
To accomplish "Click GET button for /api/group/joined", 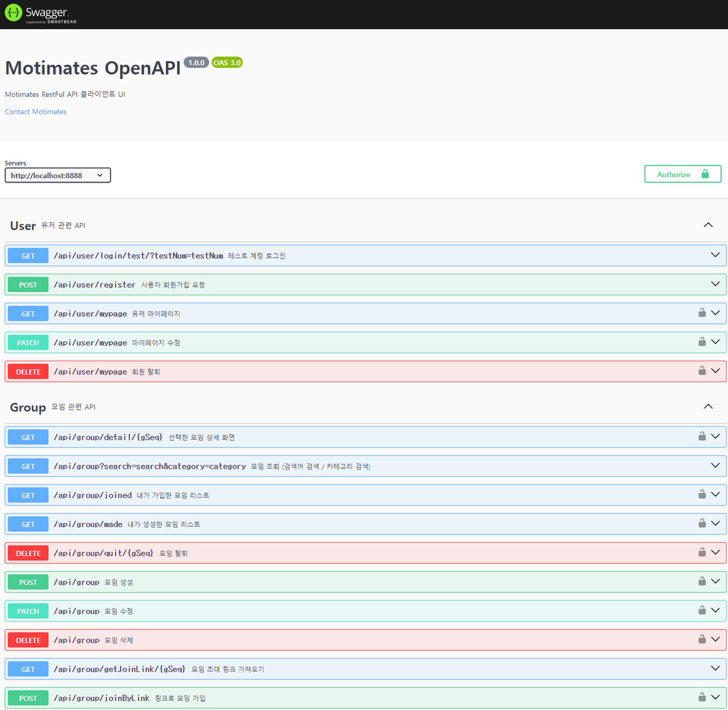I will pos(28,496).
